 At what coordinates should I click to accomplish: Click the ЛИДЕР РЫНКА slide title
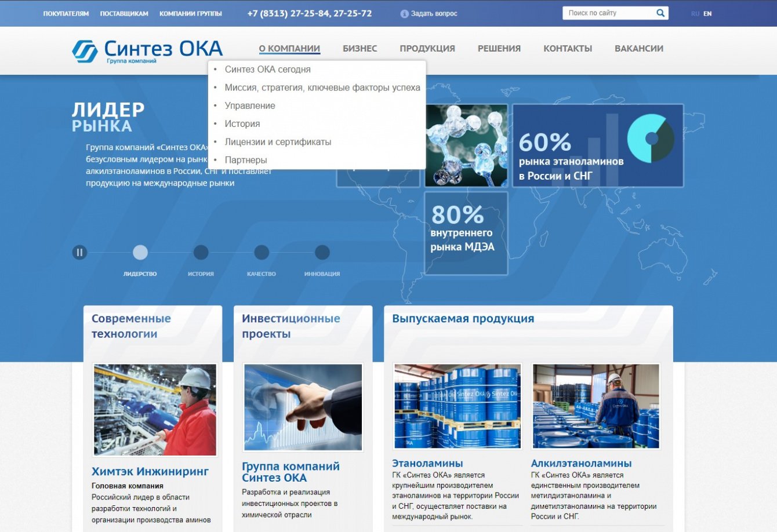point(108,117)
